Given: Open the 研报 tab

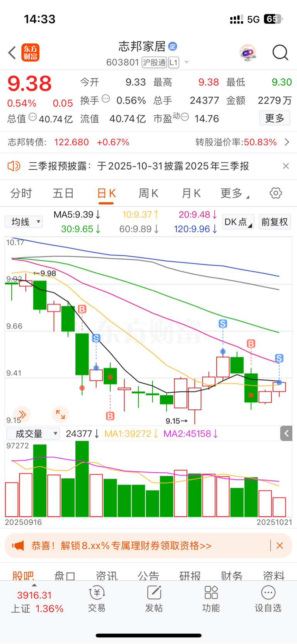Looking at the screenshot, I should tap(190, 575).
